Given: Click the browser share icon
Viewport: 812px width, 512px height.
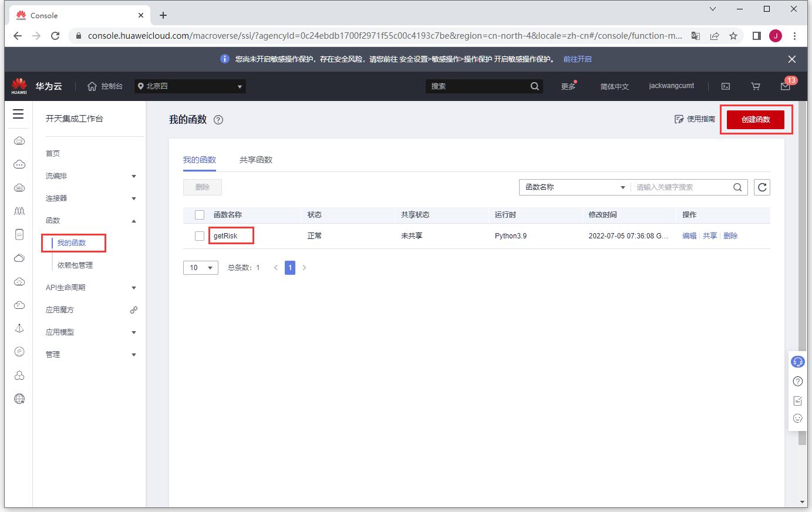Looking at the screenshot, I should (715, 36).
